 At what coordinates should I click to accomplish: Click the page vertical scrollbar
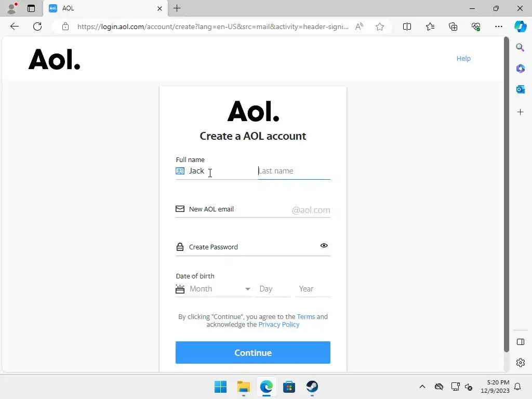point(506,195)
